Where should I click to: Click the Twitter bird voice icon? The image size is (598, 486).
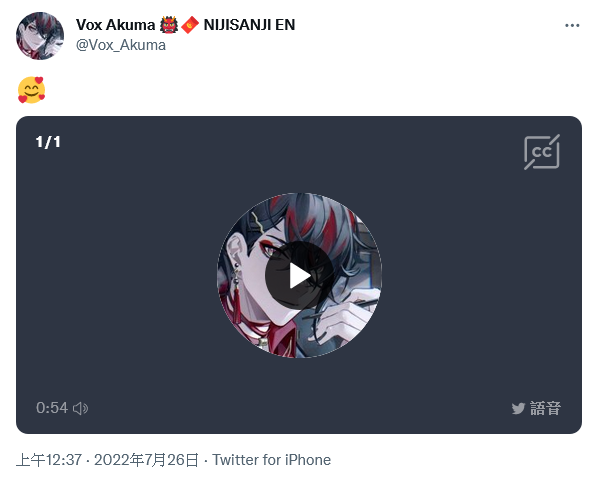coord(518,409)
